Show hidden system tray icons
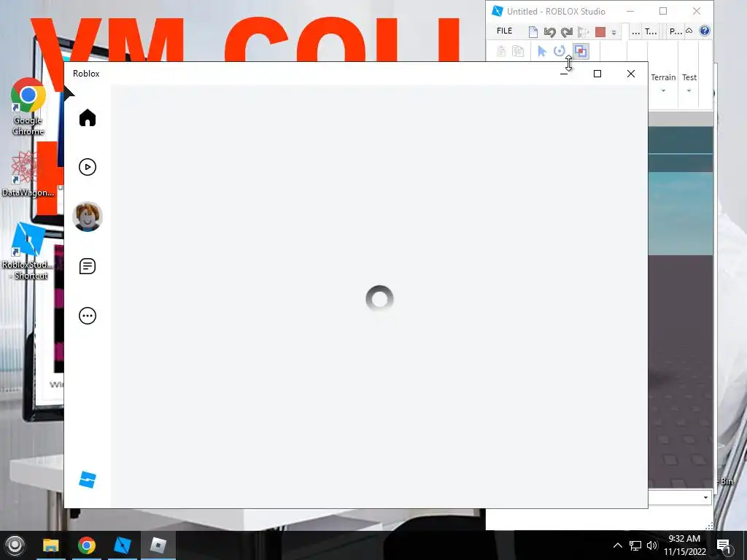This screenshot has width=747, height=560. tap(617, 545)
